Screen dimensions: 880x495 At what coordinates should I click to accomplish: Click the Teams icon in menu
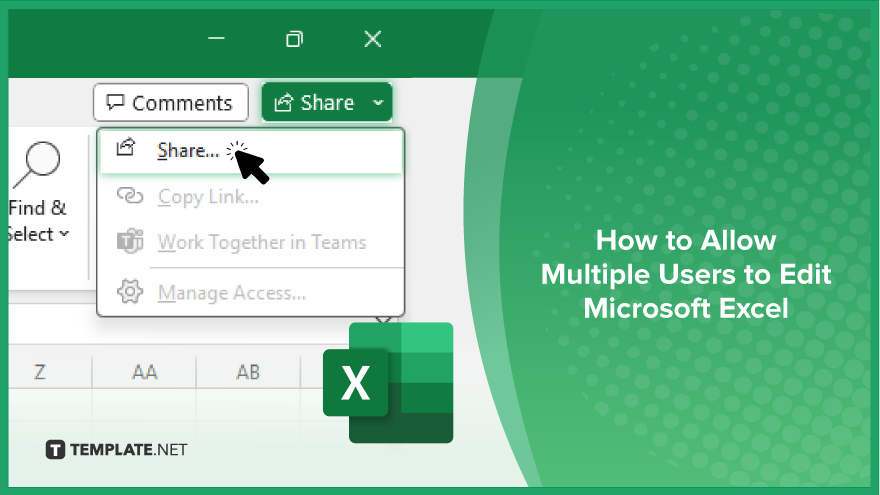click(130, 242)
